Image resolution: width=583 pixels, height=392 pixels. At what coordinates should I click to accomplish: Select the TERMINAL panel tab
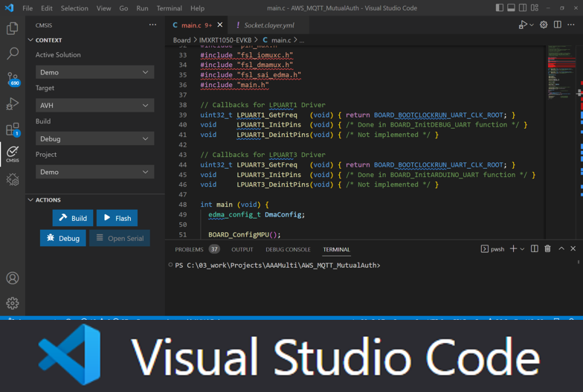(336, 249)
